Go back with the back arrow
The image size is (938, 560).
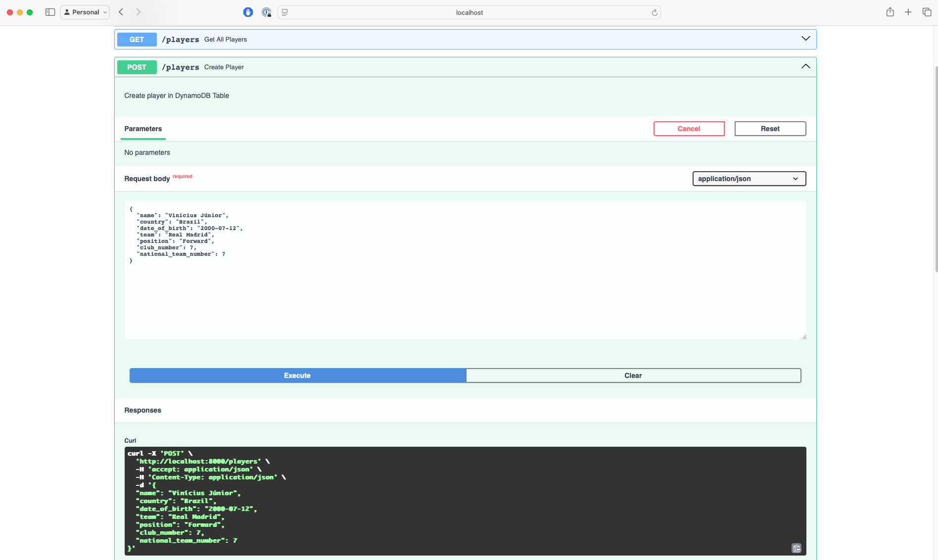click(121, 12)
